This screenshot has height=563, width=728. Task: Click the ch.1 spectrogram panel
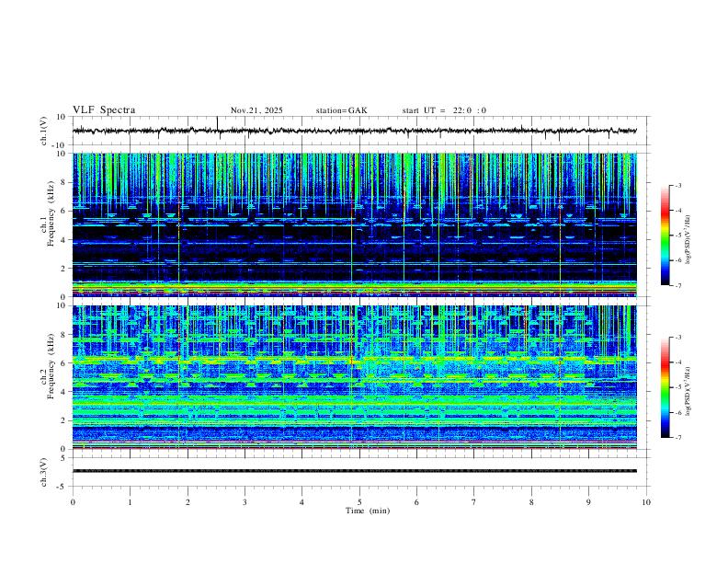(x=354, y=224)
